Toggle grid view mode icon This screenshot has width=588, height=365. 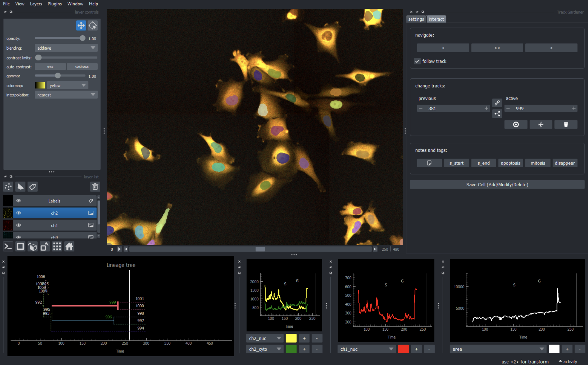pyautogui.click(x=57, y=247)
